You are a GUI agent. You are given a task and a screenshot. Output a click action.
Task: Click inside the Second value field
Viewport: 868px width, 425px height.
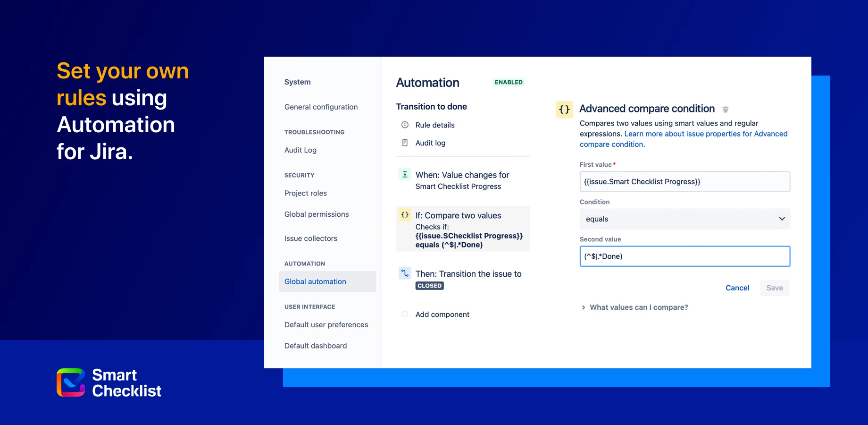point(684,256)
